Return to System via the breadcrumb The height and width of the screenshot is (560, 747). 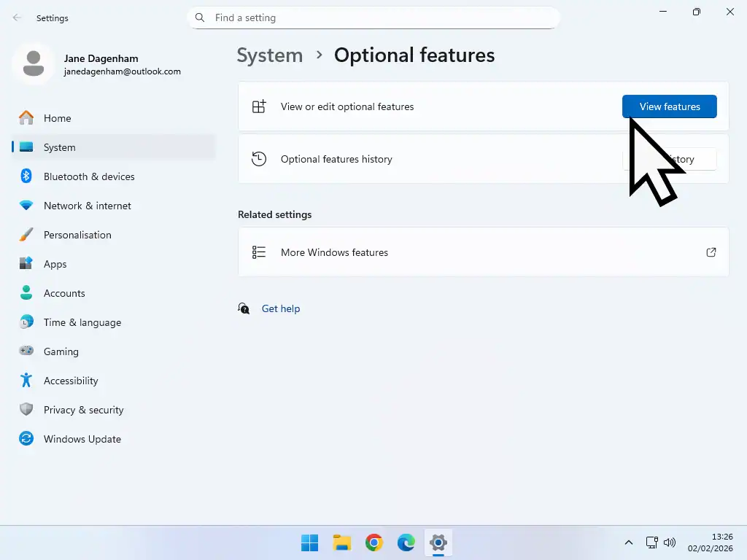pyautogui.click(x=270, y=55)
